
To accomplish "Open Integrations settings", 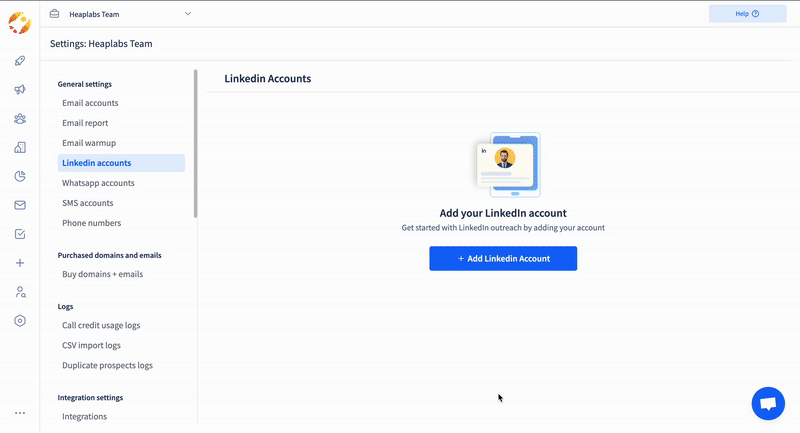I will coord(85,417).
